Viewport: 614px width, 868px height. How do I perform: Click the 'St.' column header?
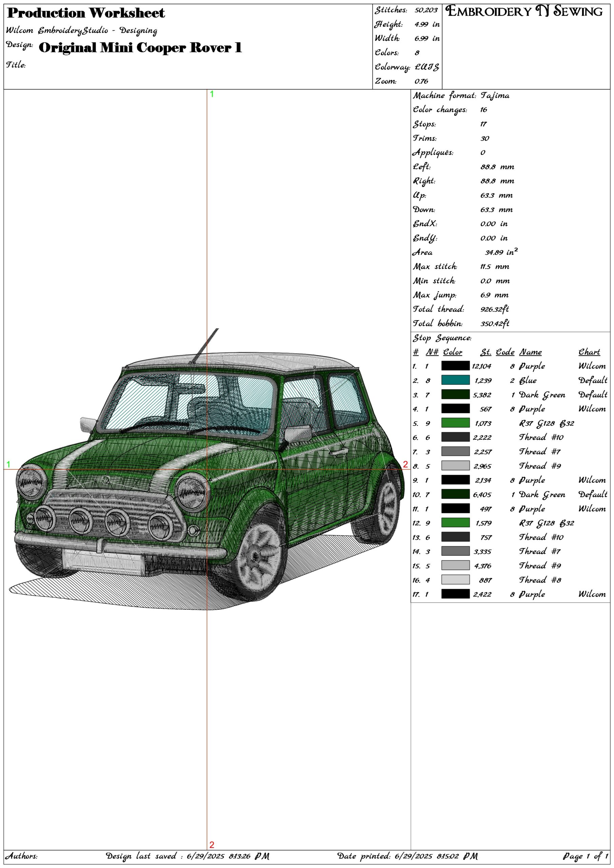click(x=486, y=352)
